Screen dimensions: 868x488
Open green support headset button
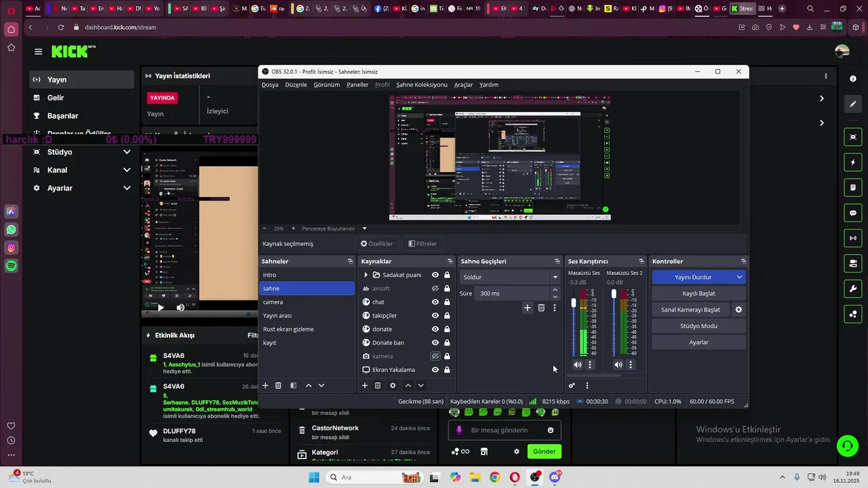pos(847,445)
